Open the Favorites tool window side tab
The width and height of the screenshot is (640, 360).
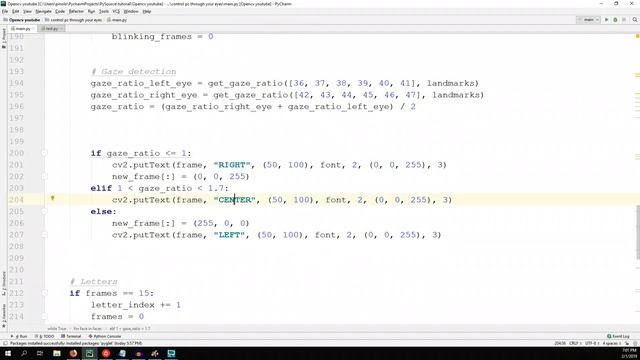coord(4,315)
